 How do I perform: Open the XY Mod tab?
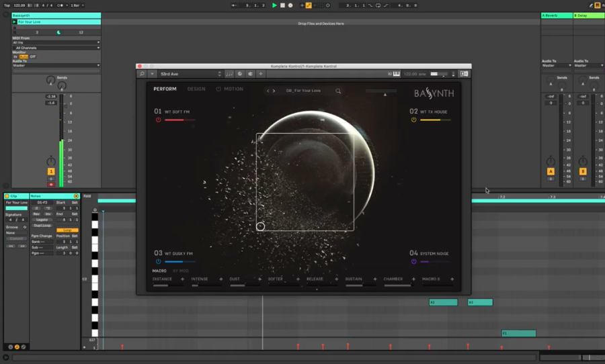tap(179, 271)
